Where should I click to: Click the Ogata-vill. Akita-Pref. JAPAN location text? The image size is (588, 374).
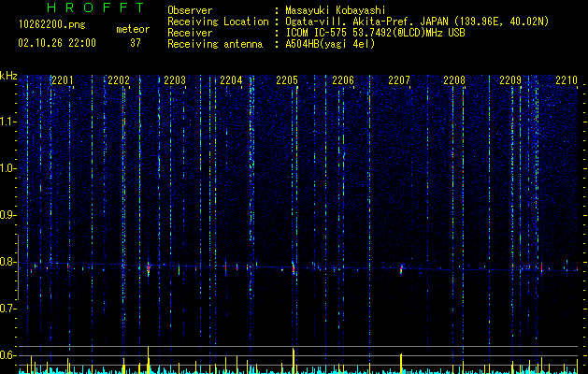coord(417,22)
